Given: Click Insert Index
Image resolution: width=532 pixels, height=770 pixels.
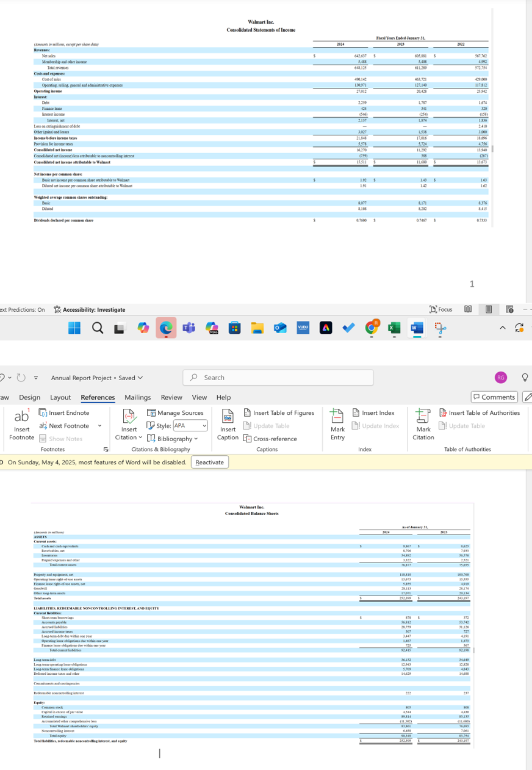Looking at the screenshot, I should pos(374,412).
